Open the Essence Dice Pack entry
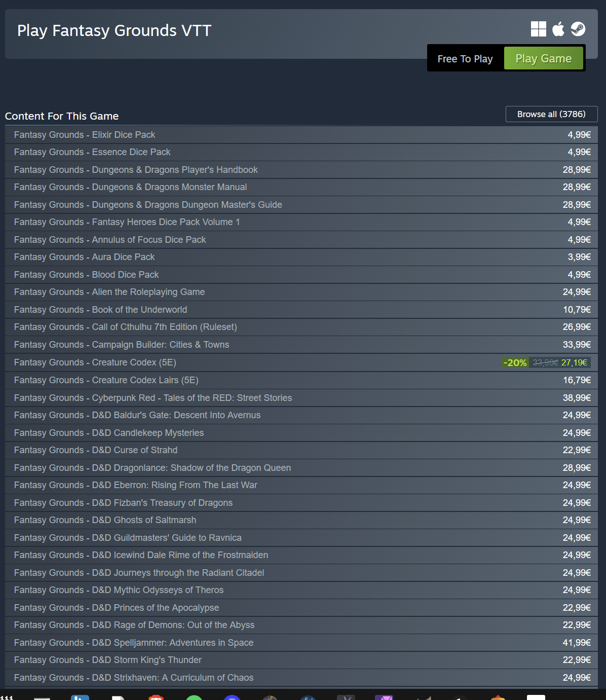 (301, 152)
